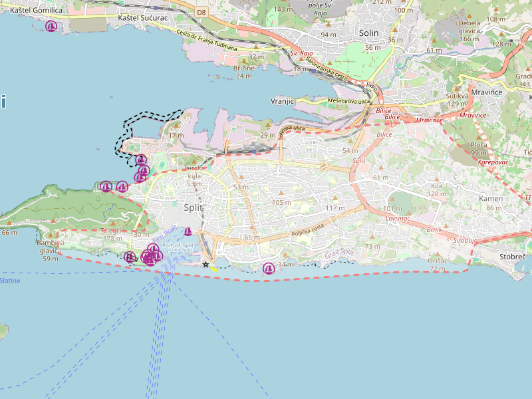Click the Vranjic place label

[x=283, y=101]
